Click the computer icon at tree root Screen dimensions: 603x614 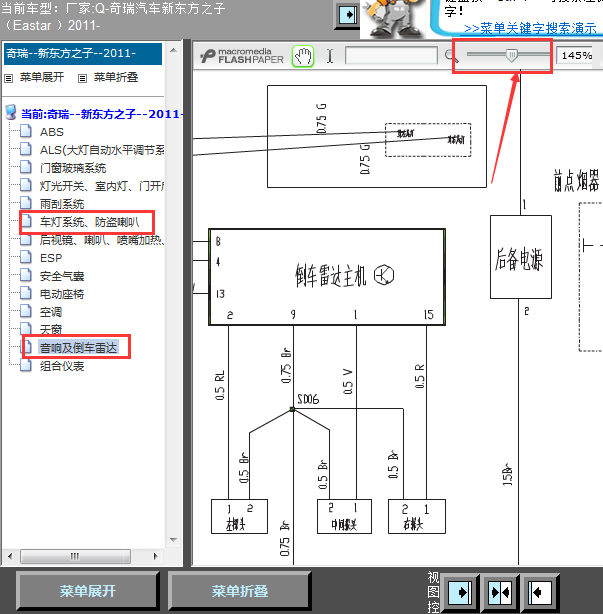(x=11, y=112)
